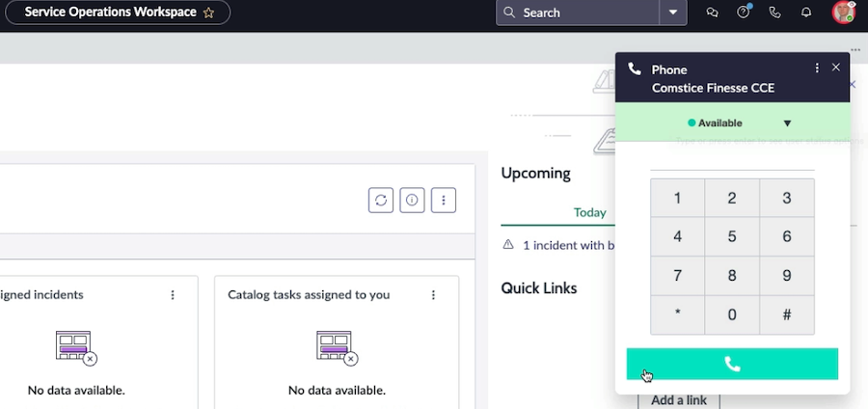Click the phone number input field
Screen dimensions: 868x409
(732, 160)
